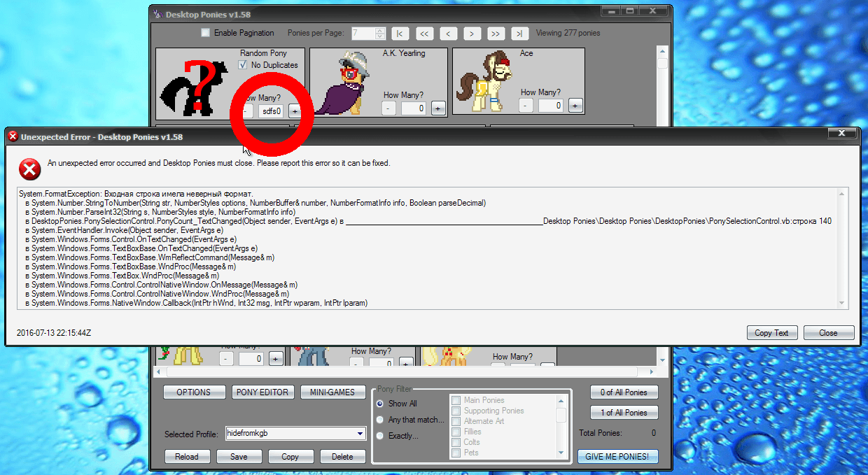Tick the Colts filter checkbox
Image resolution: width=868 pixels, height=475 pixels.
[456, 442]
